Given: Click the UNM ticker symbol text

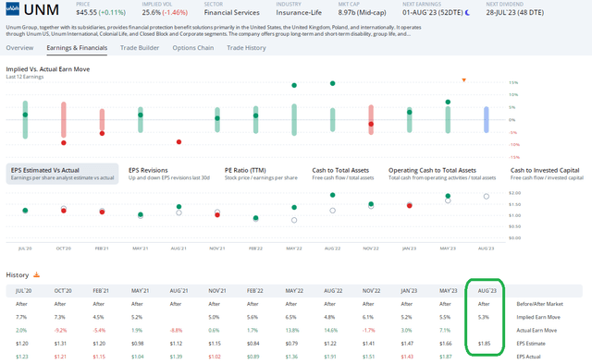Looking at the screenshot, I should pyautogui.click(x=41, y=10).
